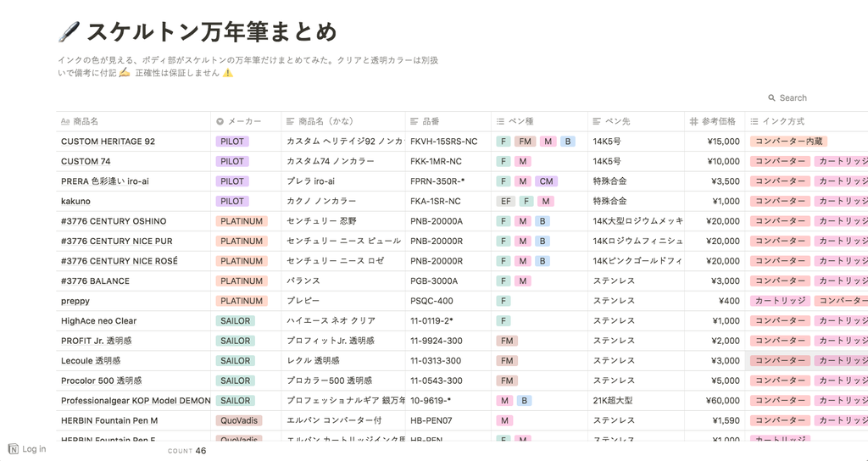Click the カートリッジ tag in preppy row

[x=780, y=301]
